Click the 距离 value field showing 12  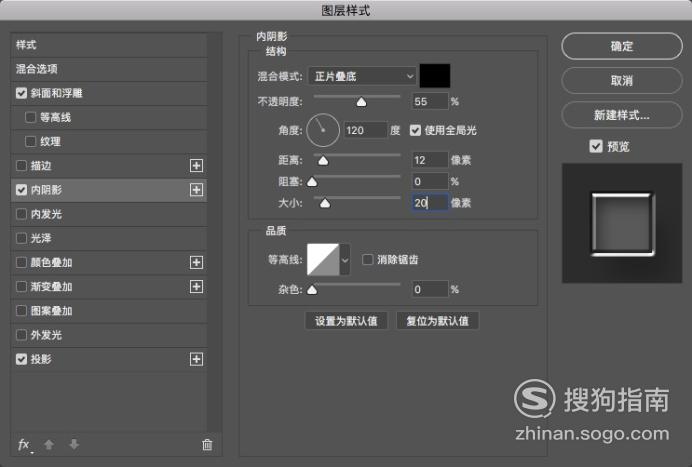click(430, 160)
